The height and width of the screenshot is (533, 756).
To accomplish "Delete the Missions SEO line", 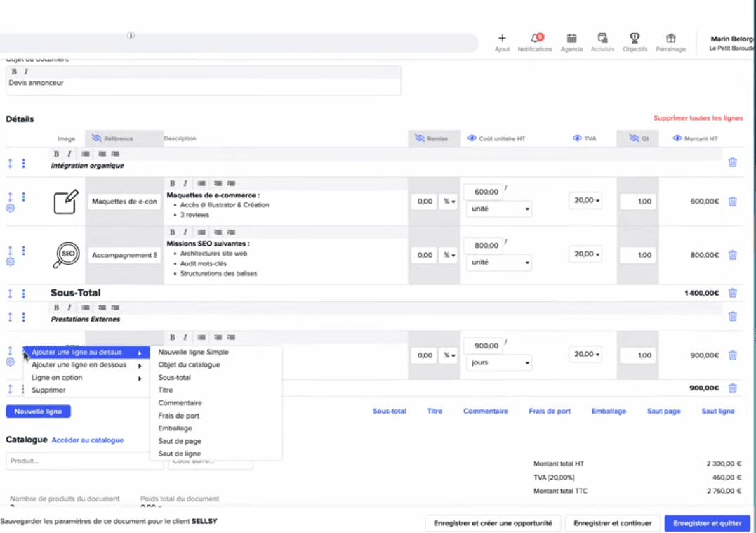I will 732,255.
